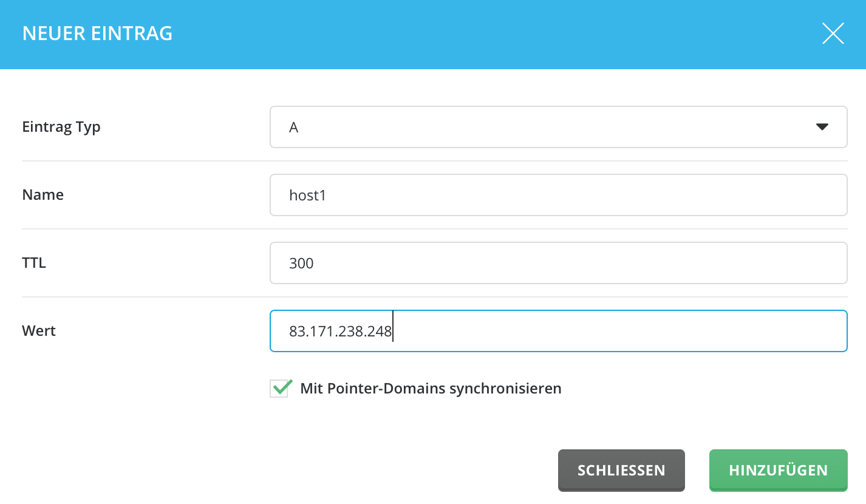Click the 'Name' field label
Viewport: 866px width, 504px height.
[43, 195]
